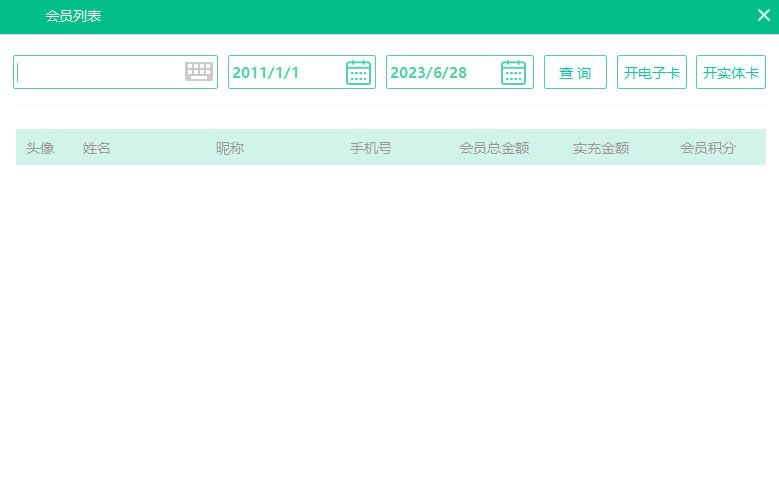The image size is (779, 488).
Task: Close the 会员列表 window
Action: pos(763,15)
